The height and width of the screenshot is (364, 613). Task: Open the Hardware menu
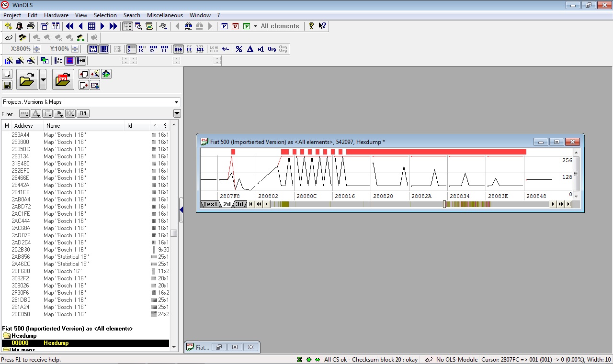[56, 15]
